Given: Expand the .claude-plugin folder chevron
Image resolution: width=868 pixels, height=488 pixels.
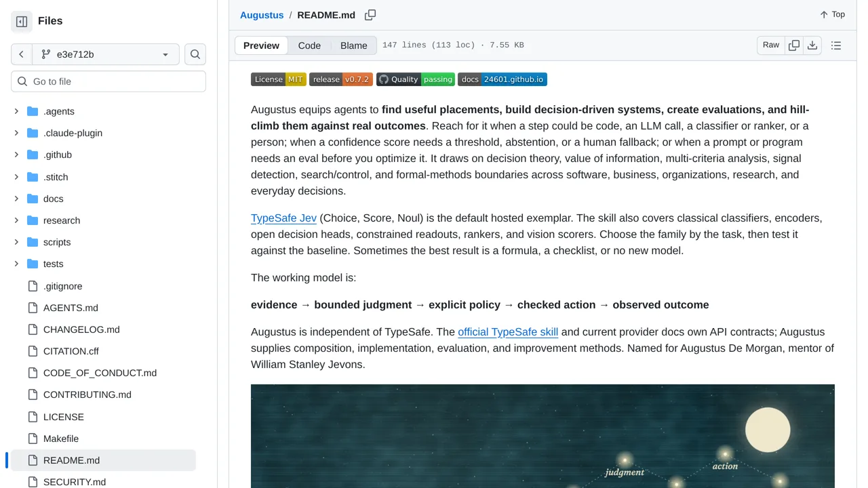Looking at the screenshot, I should 16,133.
